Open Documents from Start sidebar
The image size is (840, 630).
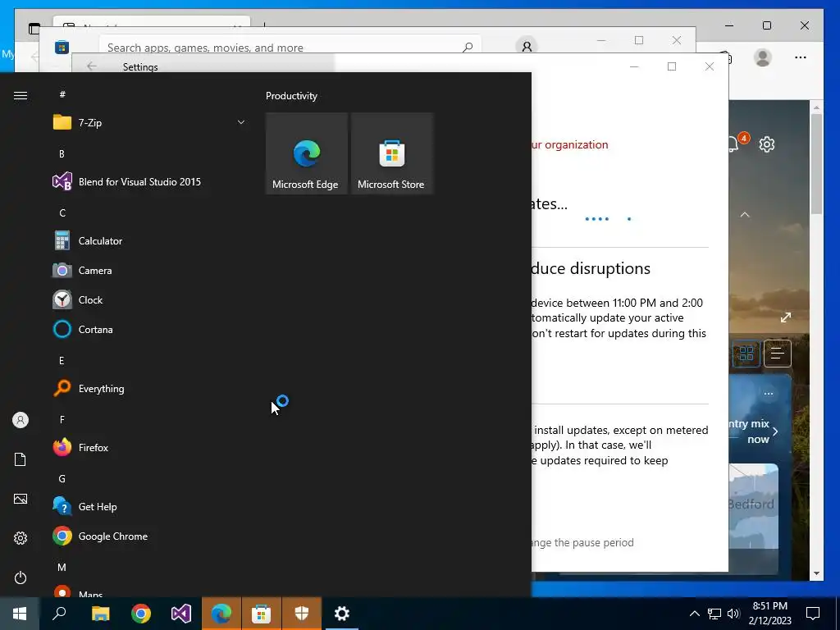pos(21,459)
